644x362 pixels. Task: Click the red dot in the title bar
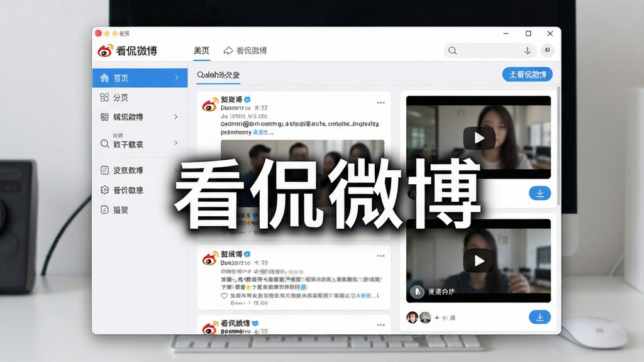pyautogui.click(x=99, y=33)
